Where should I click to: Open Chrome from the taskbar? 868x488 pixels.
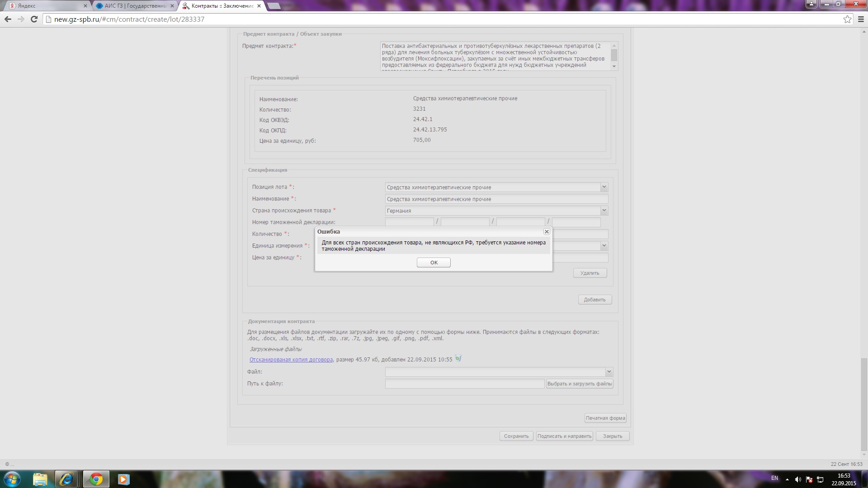(x=96, y=479)
